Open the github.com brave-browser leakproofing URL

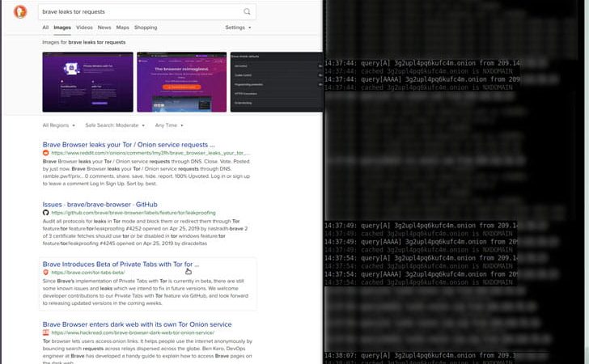click(x=133, y=213)
